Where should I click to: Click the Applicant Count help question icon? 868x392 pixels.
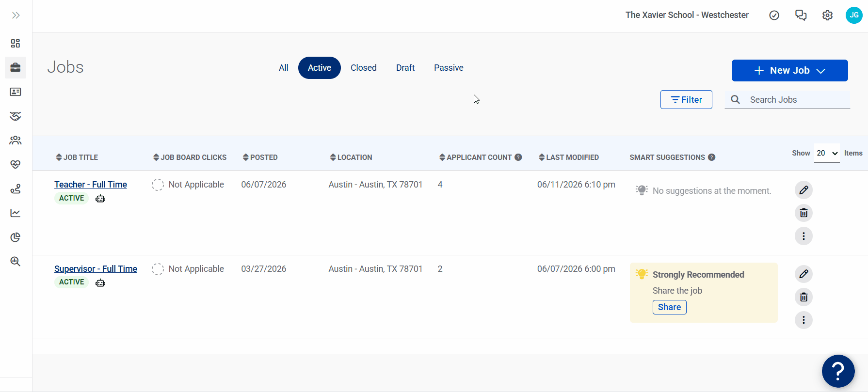coord(518,157)
